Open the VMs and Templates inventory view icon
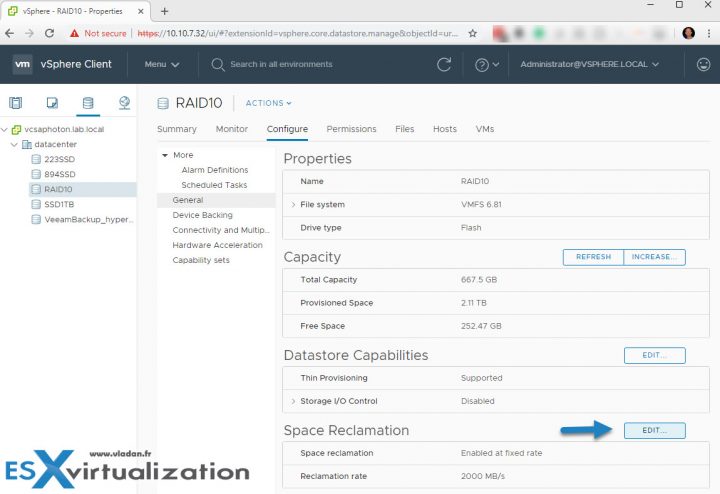Image resolution: width=720 pixels, height=494 pixels. (52, 103)
